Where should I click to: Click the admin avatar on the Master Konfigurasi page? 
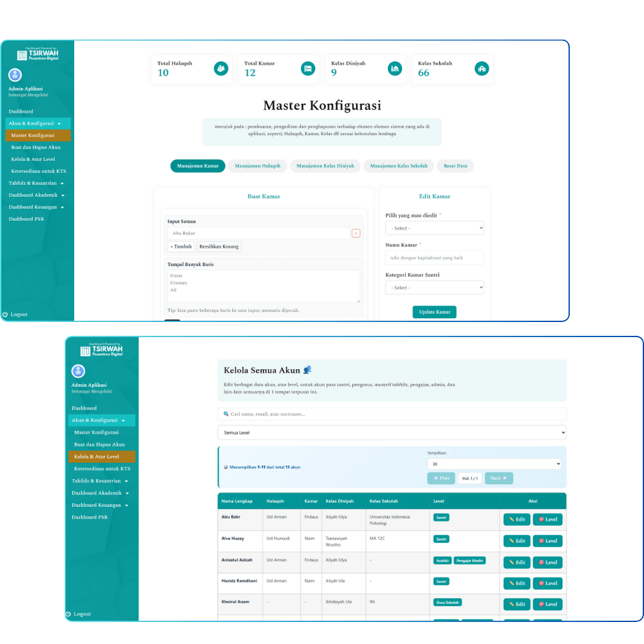pos(15,75)
